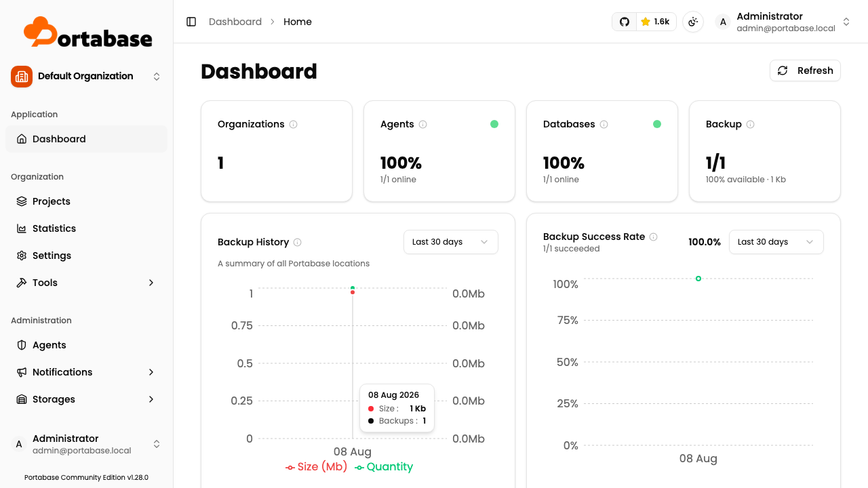
Task: Switch the light/dark theme toggle
Action: 693,22
